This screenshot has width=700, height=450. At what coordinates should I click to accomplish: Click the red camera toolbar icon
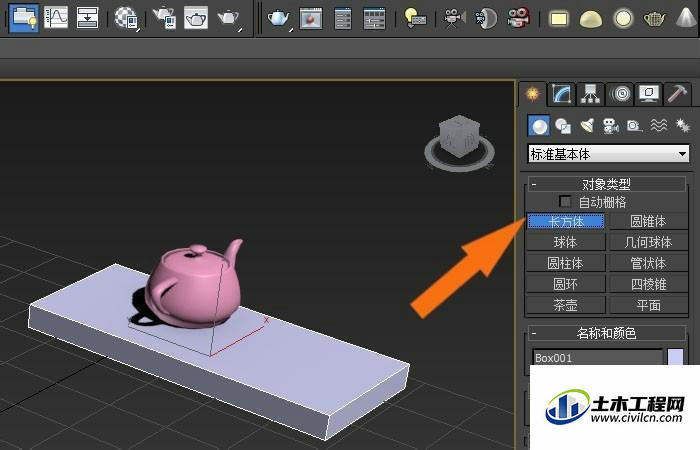(x=518, y=18)
